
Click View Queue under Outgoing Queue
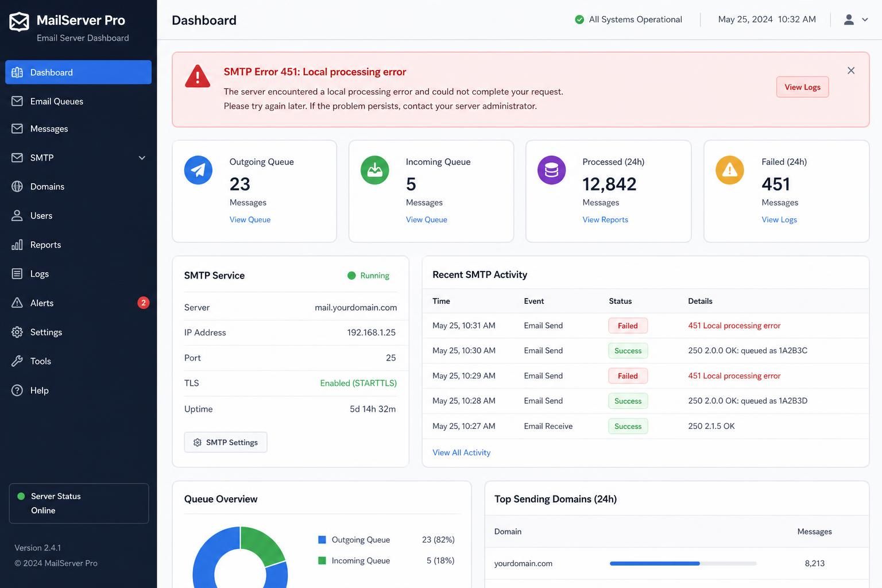[x=250, y=219]
